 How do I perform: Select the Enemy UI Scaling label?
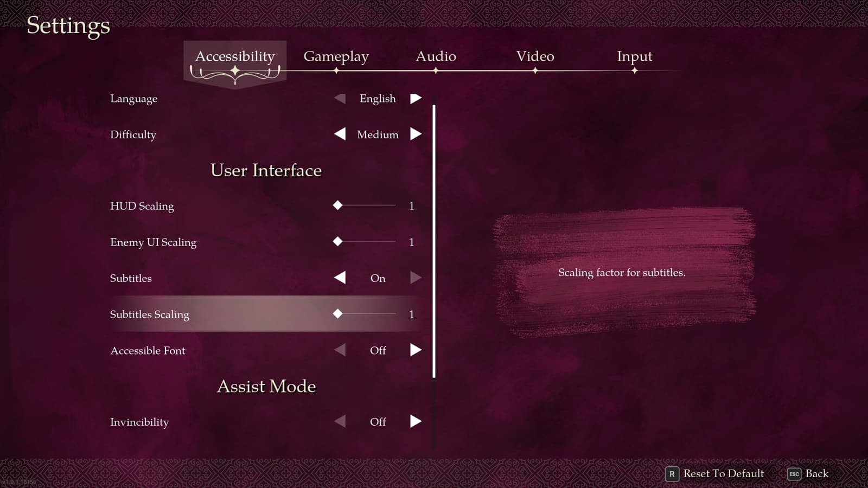(153, 242)
